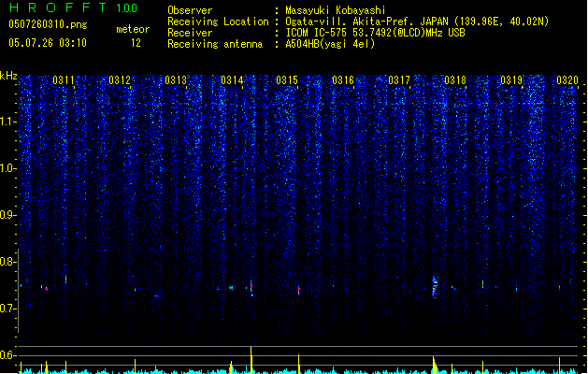The width and height of the screenshot is (588, 374).
Task: Click the name Masayuki Kobayashi
Action: click(x=336, y=10)
